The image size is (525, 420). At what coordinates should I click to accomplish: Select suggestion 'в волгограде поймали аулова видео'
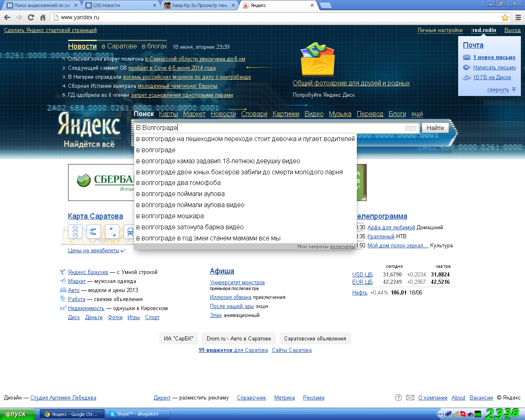click(x=245, y=205)
